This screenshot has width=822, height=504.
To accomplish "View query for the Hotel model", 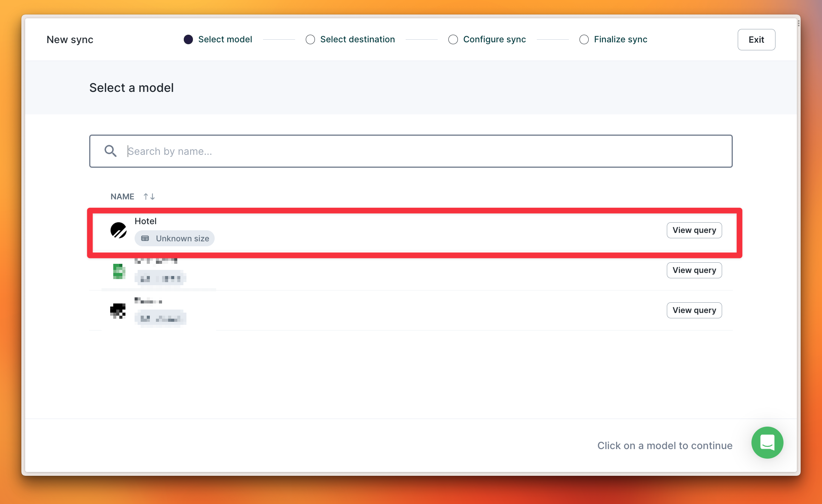I will [694, 230].
